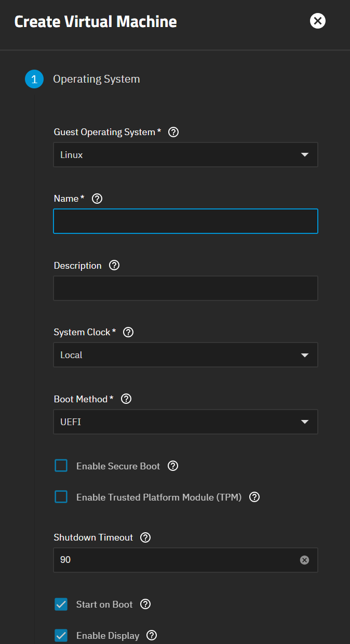Open the Name field help tooltip

[x=97, y=199]
